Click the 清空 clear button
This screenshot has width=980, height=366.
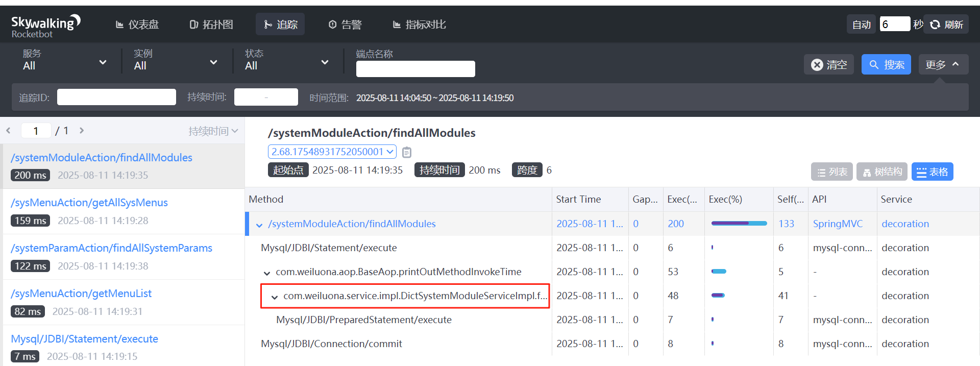tap(829, 64)
